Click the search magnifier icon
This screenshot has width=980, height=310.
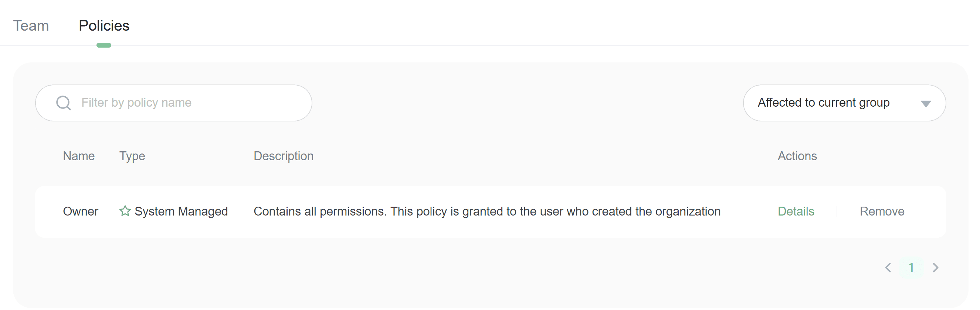pos(64,103)
